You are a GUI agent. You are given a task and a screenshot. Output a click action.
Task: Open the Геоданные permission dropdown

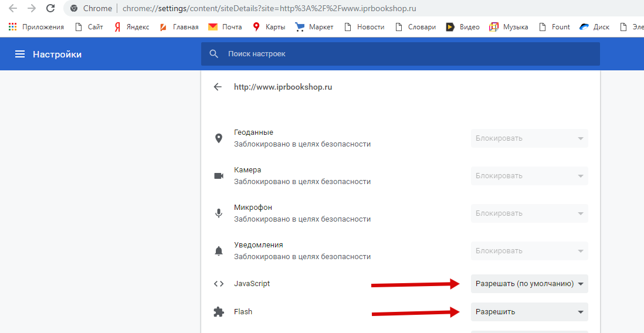tap(529, 138)
